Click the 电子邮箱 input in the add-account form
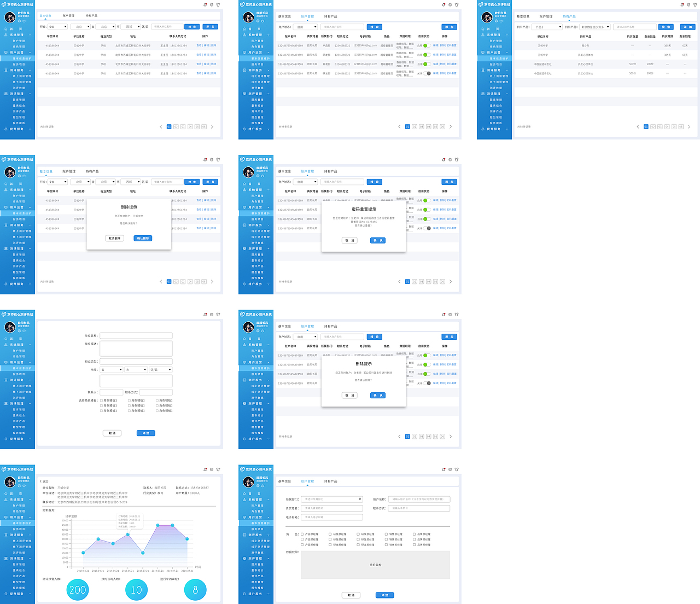The image size is (700, 604). [x=332, y=517]
